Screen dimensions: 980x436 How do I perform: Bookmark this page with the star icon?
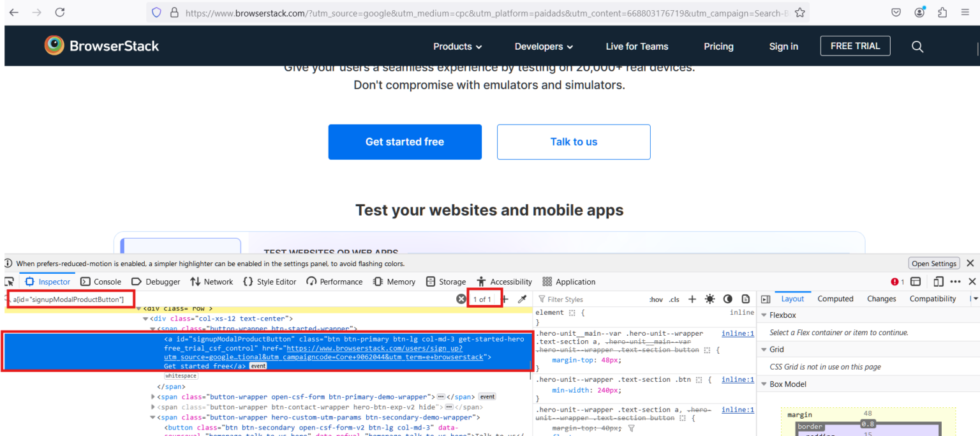799,13
